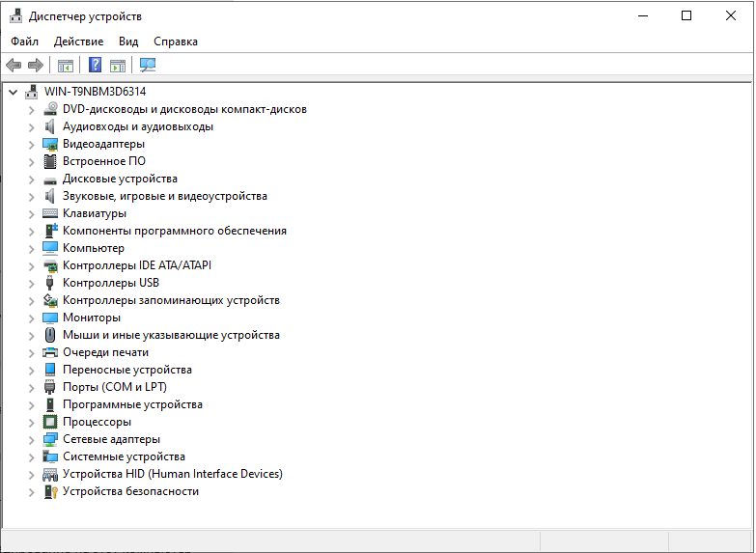Click the Очереди печати printer icon
The height and width of the screenshot is (553, 756).
[50, 352]
